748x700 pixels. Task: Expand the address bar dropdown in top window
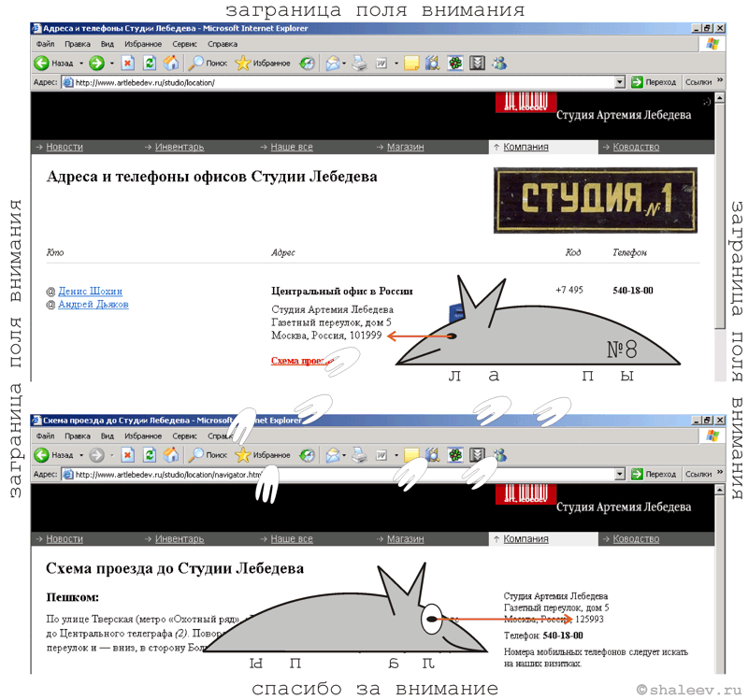619,82
